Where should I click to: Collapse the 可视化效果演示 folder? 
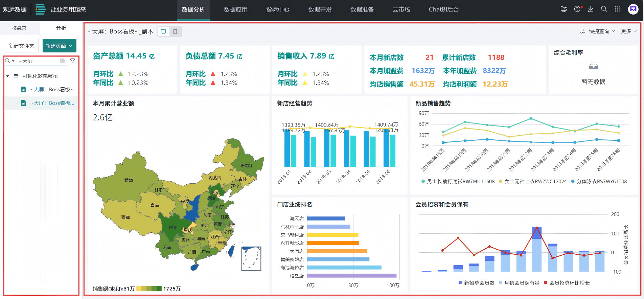click(x=7, y=76)
